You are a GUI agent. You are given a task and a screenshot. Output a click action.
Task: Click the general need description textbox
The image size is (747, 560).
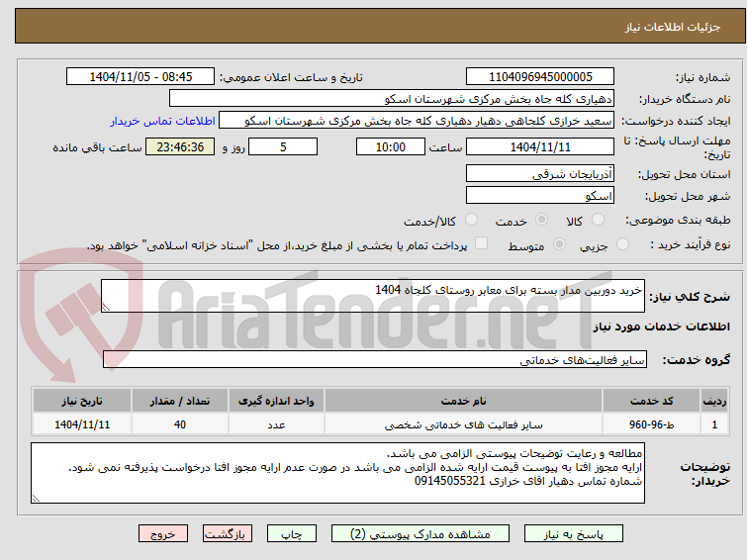tap(373, 296)
